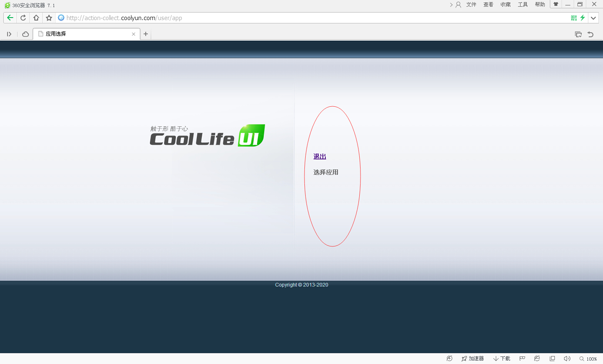Switch browser engine with IE icon
Image resolution: width=603 pixels, height=364 pixels.
pos(537,359)
